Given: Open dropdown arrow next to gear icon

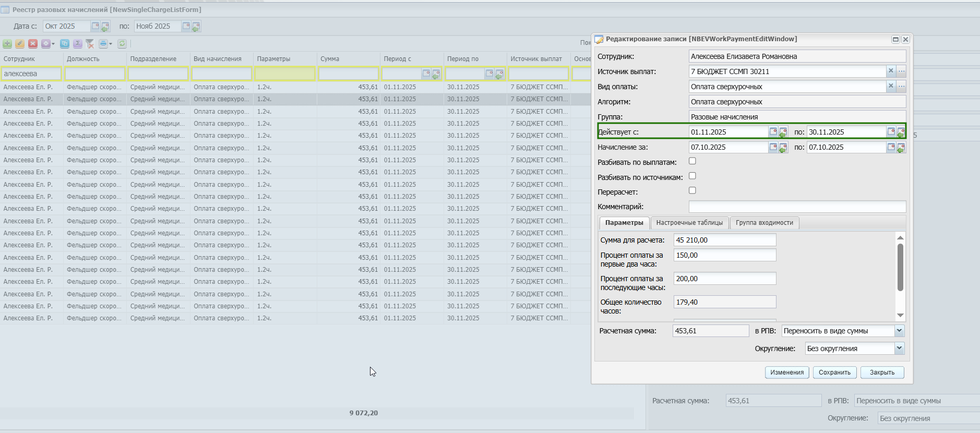Looking at the screenshot, I should click(53, 44).
